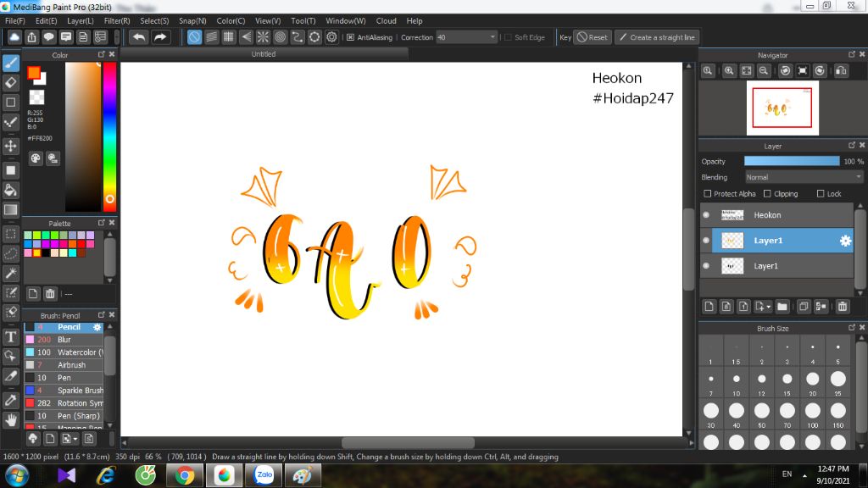Open the Layer menu
This screenshot has width=868, height=488.
(81, 20)
